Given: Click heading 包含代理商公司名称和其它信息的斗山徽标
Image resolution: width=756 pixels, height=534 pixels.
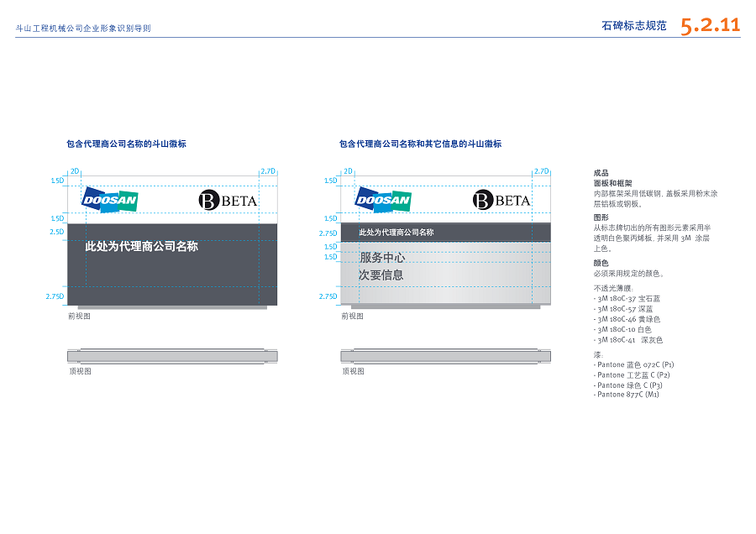Looking at the screenshot, I should 421,144.
